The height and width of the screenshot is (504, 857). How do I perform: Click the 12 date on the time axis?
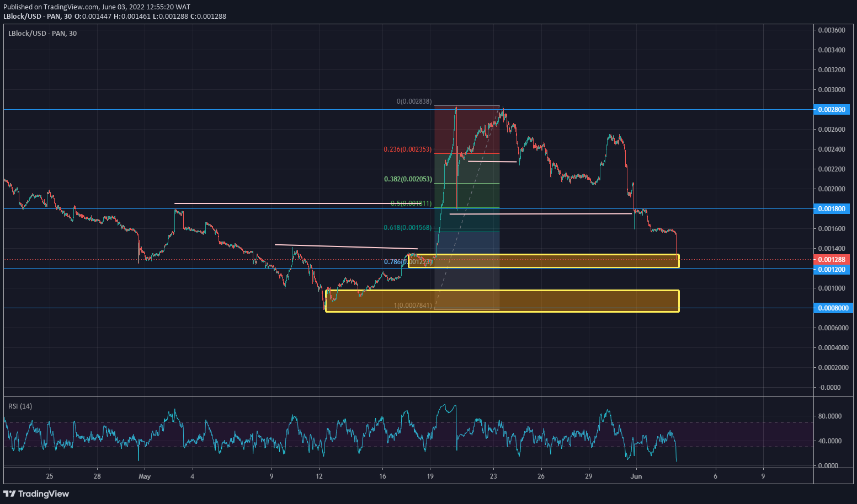tap(319, 476)
